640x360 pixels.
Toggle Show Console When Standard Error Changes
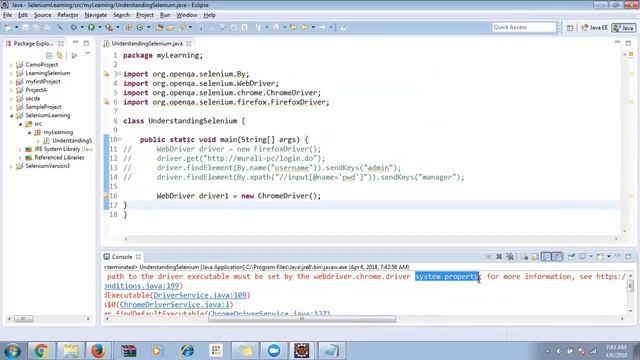(557, 257)
